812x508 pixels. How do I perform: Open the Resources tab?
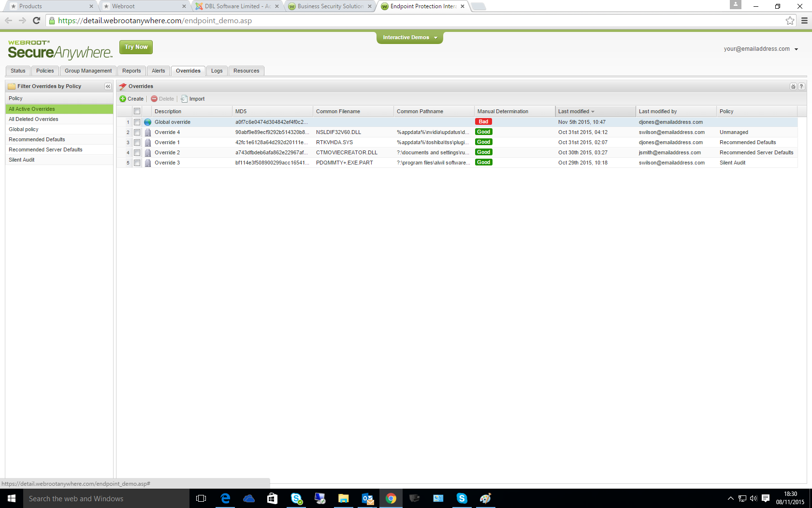point(246,71)
